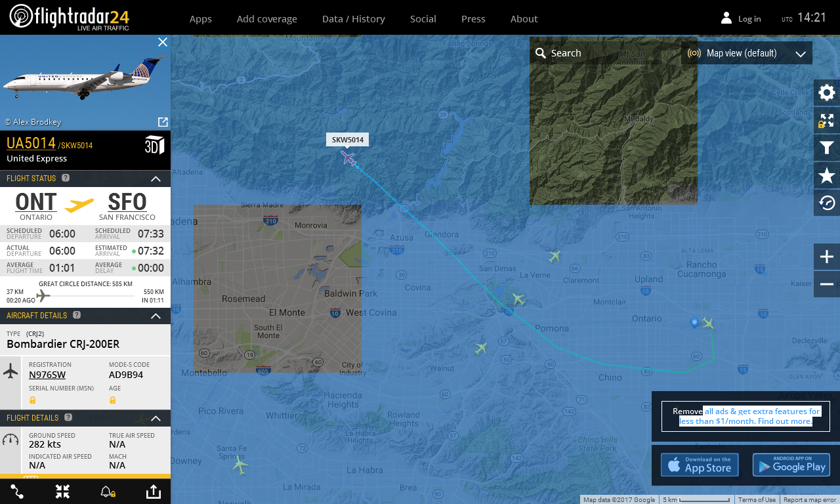This screenshot has width=840, height=504.
Task: Open Terms of Use link
Action: click(x=757, y=500)
